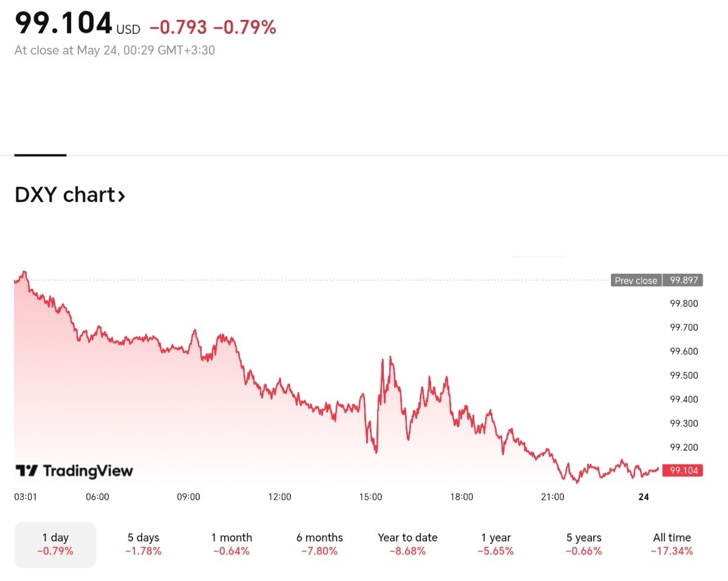The height and width of the screenshot is (581, 728).
Task: Click the red 99.104 current price tag
Action: pyautogui.click(x=682, y=470)
